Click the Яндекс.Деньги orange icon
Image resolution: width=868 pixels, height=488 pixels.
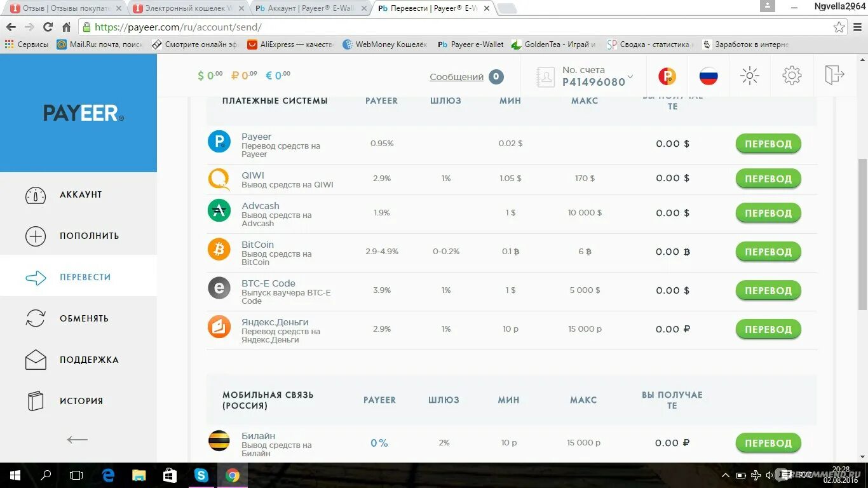(x=219, y=327)
